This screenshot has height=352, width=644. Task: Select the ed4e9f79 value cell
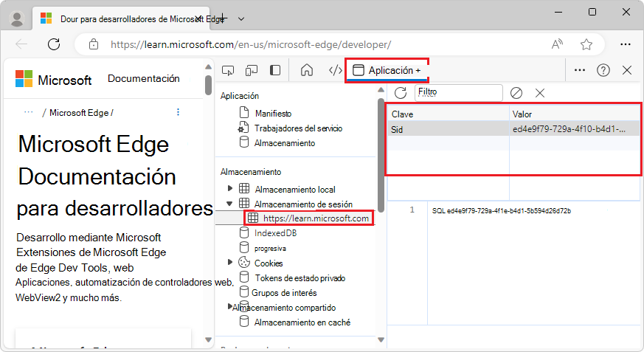(575, 129)
